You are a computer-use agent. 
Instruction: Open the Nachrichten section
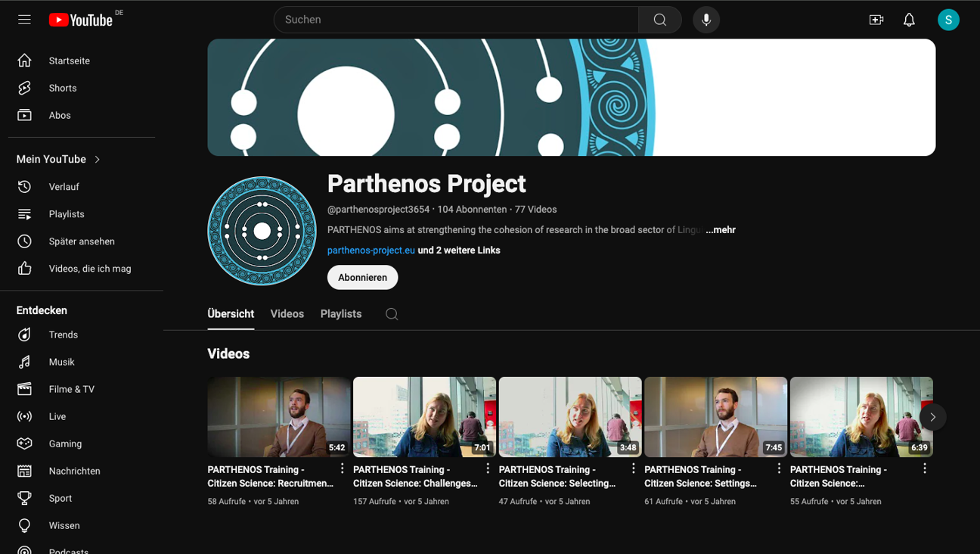pos(73,471)
